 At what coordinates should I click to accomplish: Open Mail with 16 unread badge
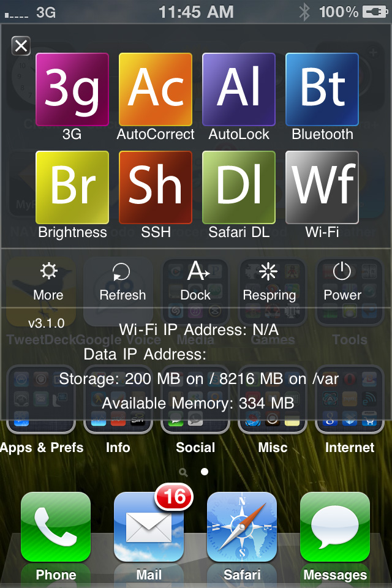pyautogui.click(x=149, y=527)
